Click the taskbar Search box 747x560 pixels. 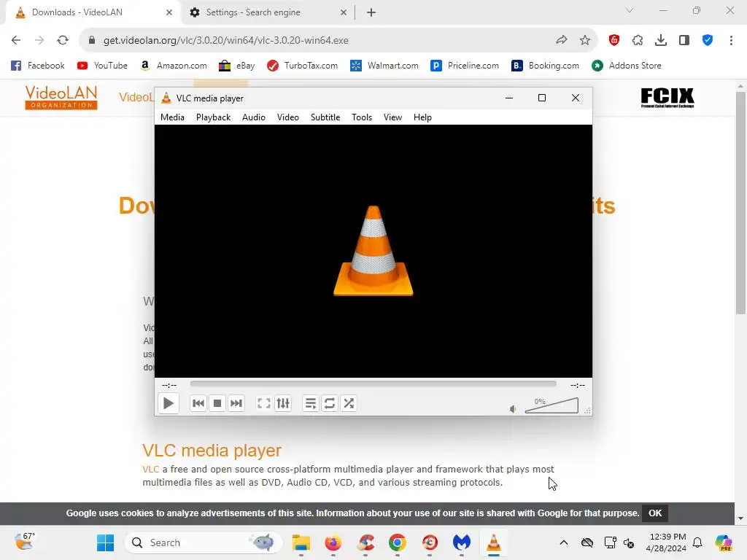coord(204,542)
